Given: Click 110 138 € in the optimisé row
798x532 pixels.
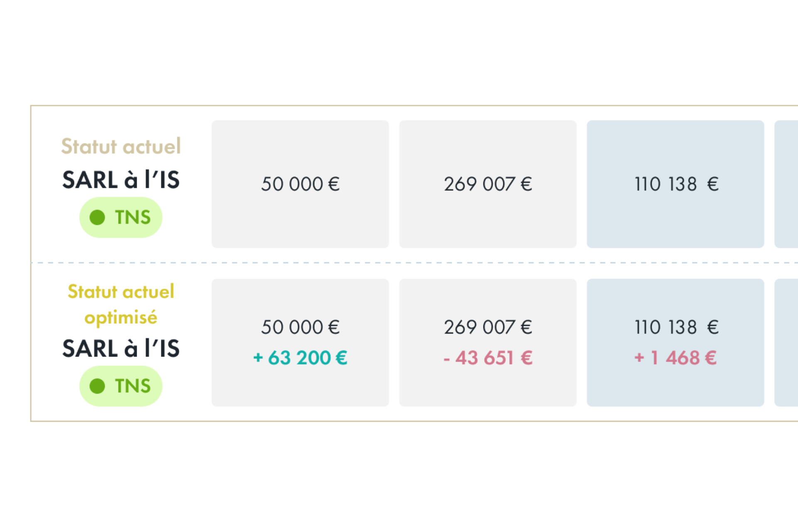Looking at the screenshot, I should [x=675, y=327].
